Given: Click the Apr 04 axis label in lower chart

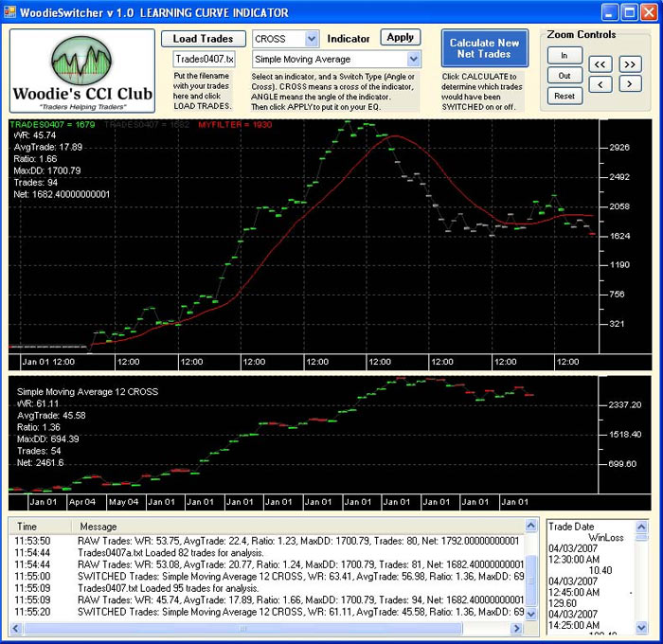Looking at the screenshot, I should tap(82, 502).
